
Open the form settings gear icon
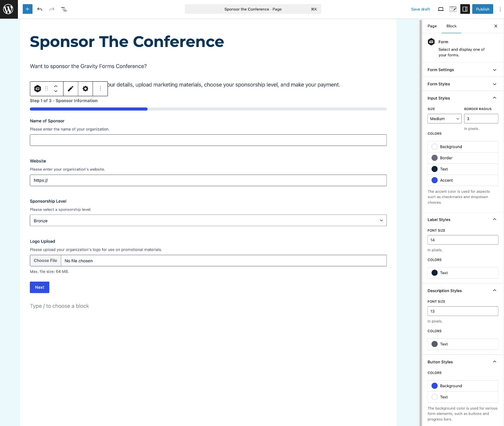[85, 89]
